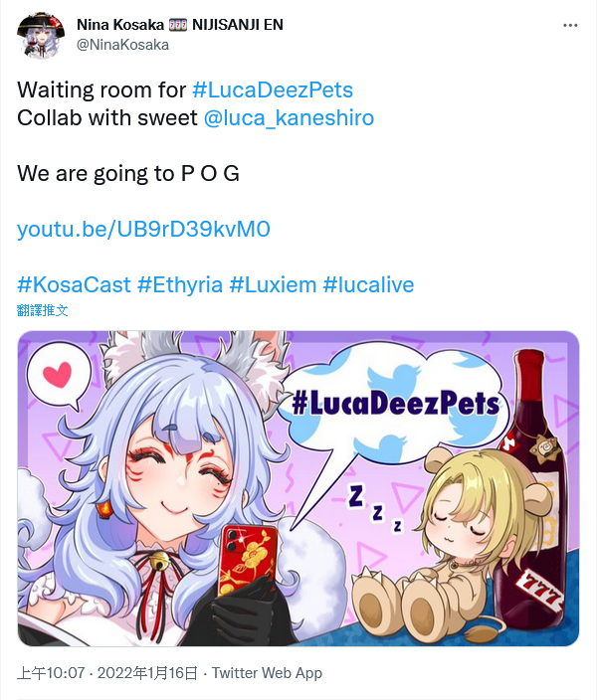Open the #Luxiem hashtag
The width and height of the screenshot is (598, 700).
[273, 284]
